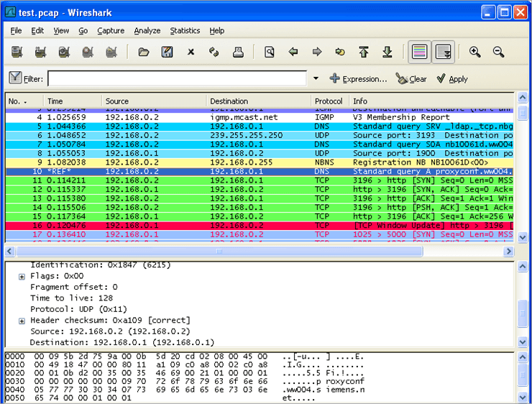The width and height of the screenshot is (532, 404).
Task: Click the Protocol: UDP (0x11) line
Action: [78, 309]
